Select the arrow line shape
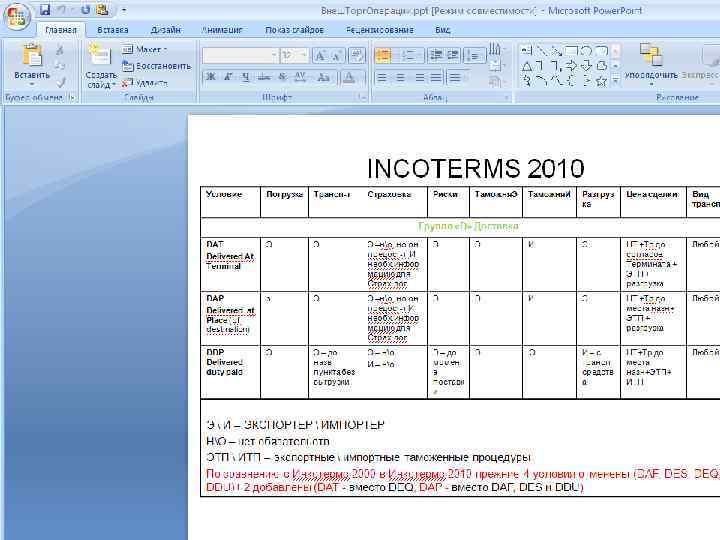 [x=557, y=50]
